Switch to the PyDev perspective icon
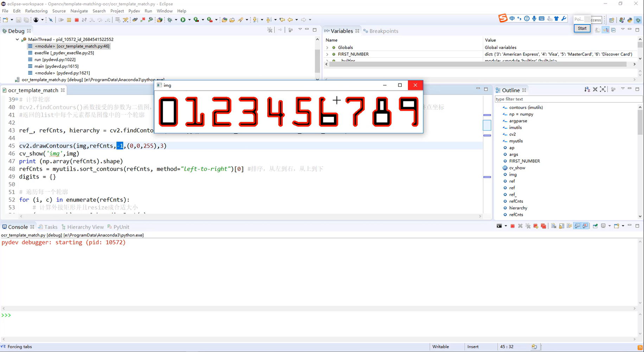This screenshot has height=352, width=644. (630, 20)
